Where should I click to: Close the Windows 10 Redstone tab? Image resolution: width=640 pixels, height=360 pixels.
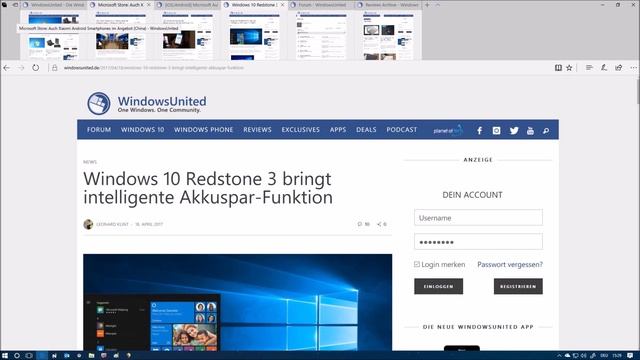(282, 5)
